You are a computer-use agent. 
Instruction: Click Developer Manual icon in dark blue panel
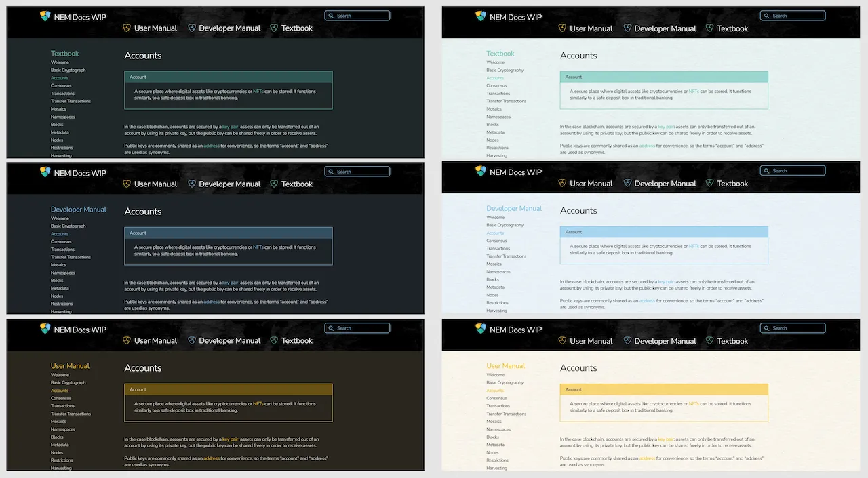192,184
